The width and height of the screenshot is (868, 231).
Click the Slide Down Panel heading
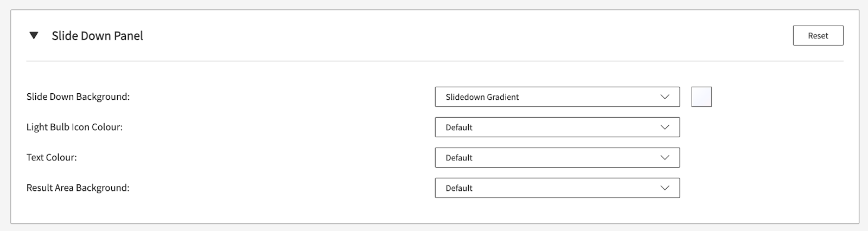tap(97, 36)
